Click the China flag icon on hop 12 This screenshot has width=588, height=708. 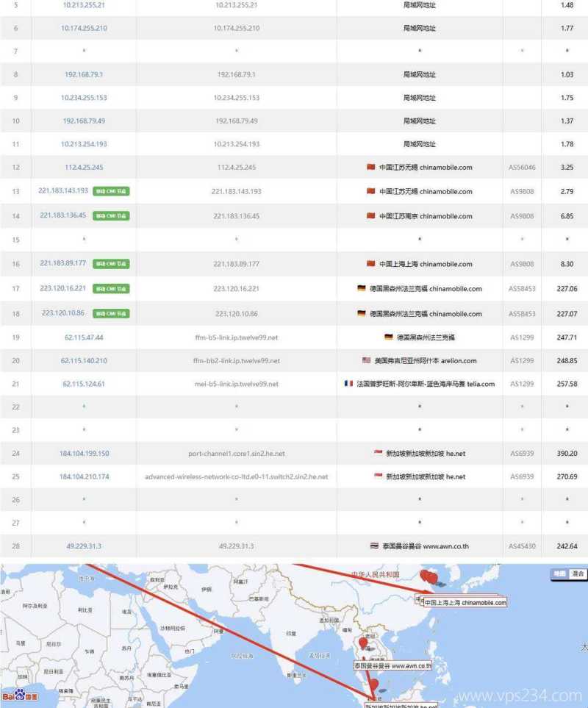[370, 167]
